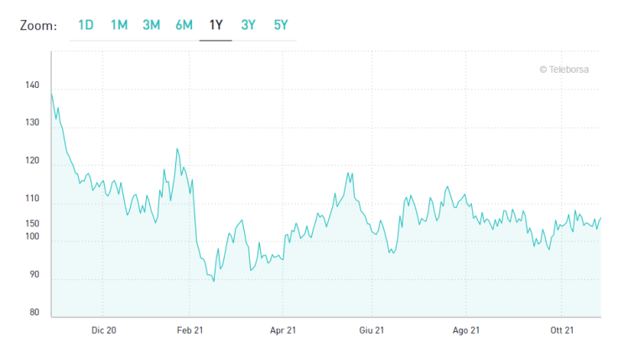Click the Feb 21 date label
The width and height of the screenshot is (644, 342).
(x=191, y=330)
